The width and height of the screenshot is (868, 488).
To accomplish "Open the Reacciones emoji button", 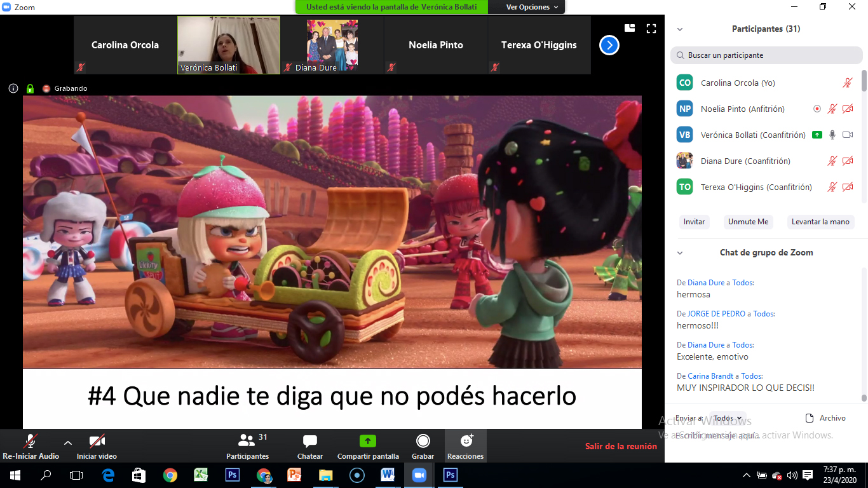I will click(x=465, y=442).
